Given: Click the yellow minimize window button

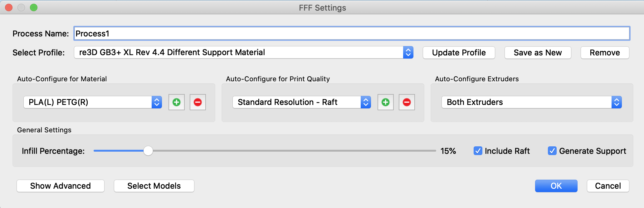Looking at the screenshot, I should [21, 7].
